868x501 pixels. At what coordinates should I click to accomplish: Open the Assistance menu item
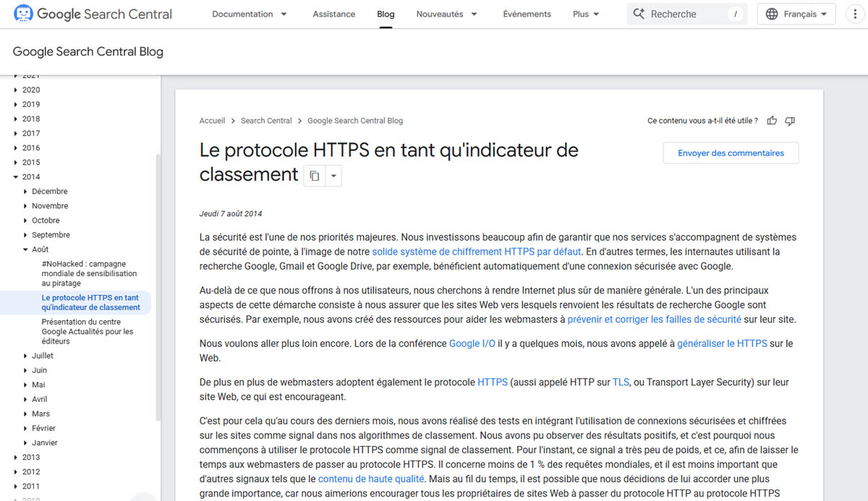click(x=333, y=14)
